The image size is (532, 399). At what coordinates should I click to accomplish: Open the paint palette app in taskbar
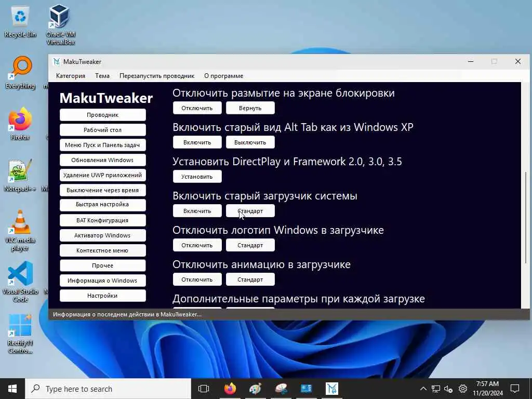point(255,389)
